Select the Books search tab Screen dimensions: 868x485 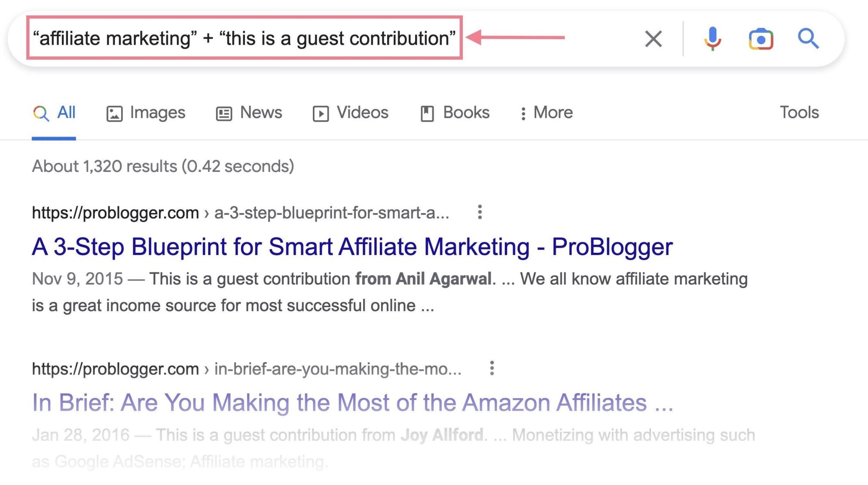(x=455, y=113)
